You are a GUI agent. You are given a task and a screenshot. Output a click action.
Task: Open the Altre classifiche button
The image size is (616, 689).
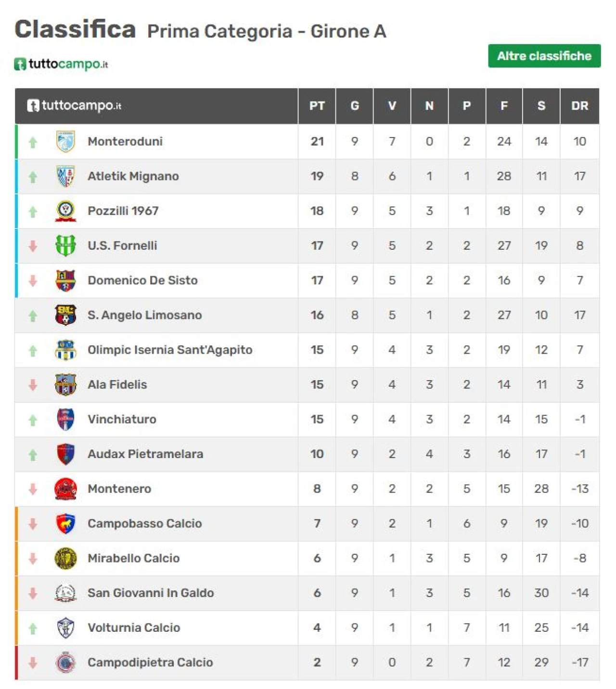point(544,56)
